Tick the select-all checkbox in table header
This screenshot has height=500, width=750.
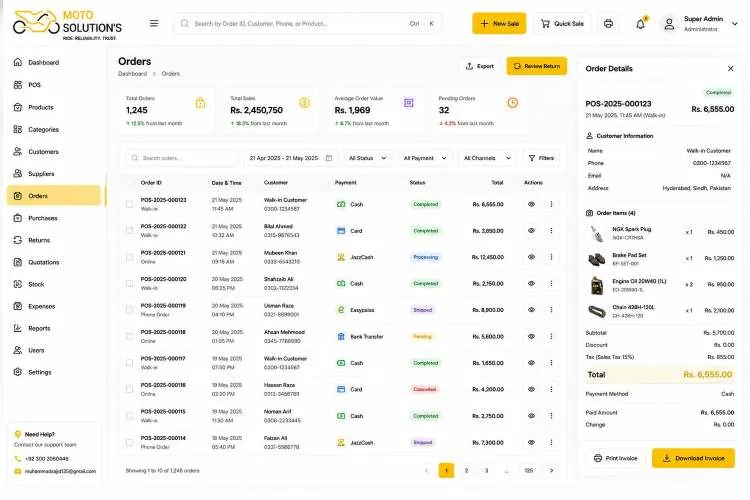click(129, 183)
